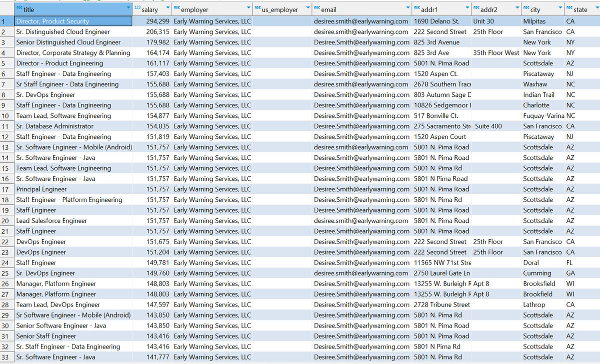Click the numeric 123 icon of salary column
This screenshot has width=600, height=364.
[138, 8]
